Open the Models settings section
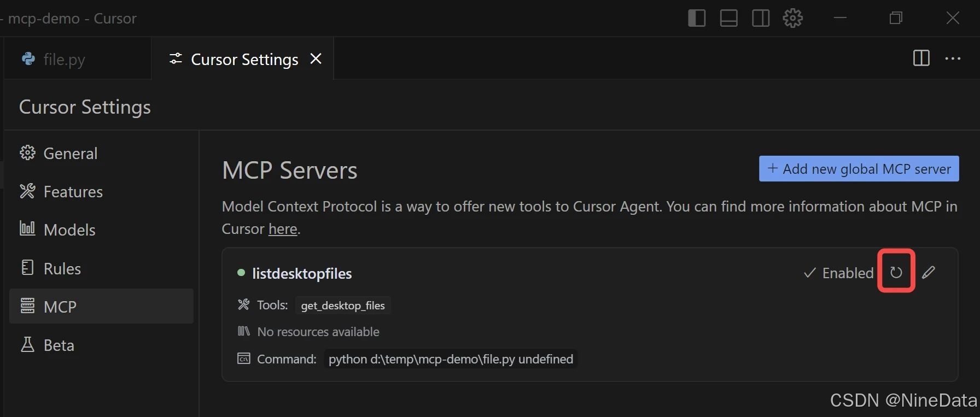The width and height of the screenshot is (980, 417). (x=101, y=230)
